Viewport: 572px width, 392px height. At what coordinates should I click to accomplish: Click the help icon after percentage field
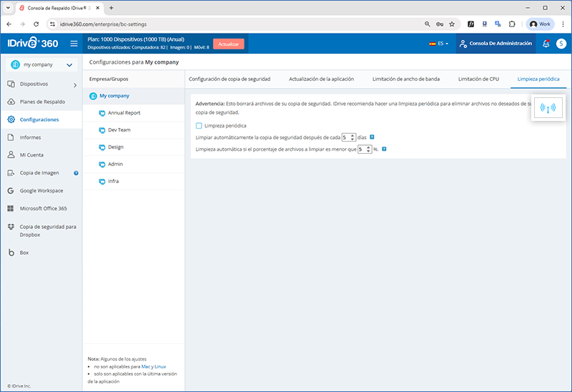click(384, 150)
